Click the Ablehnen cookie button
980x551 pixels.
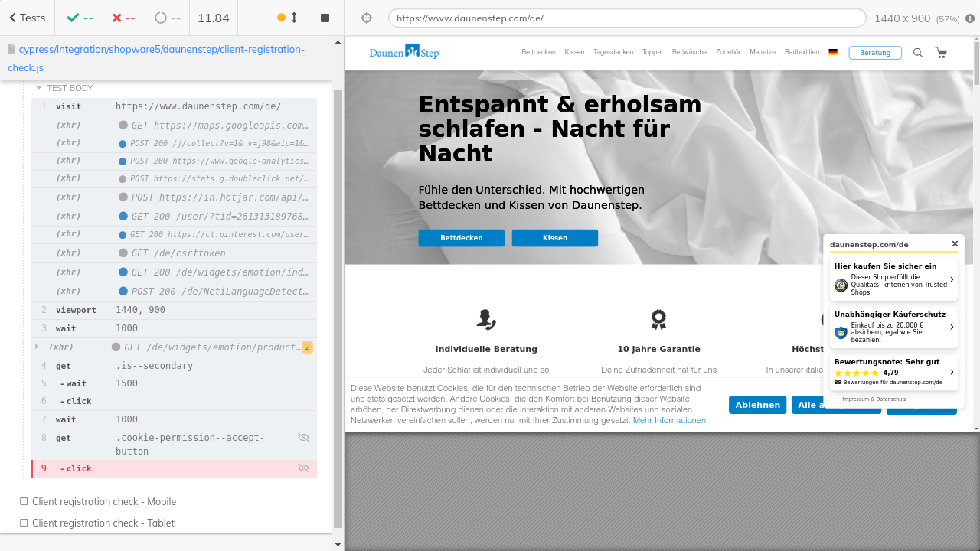(757, 405)
